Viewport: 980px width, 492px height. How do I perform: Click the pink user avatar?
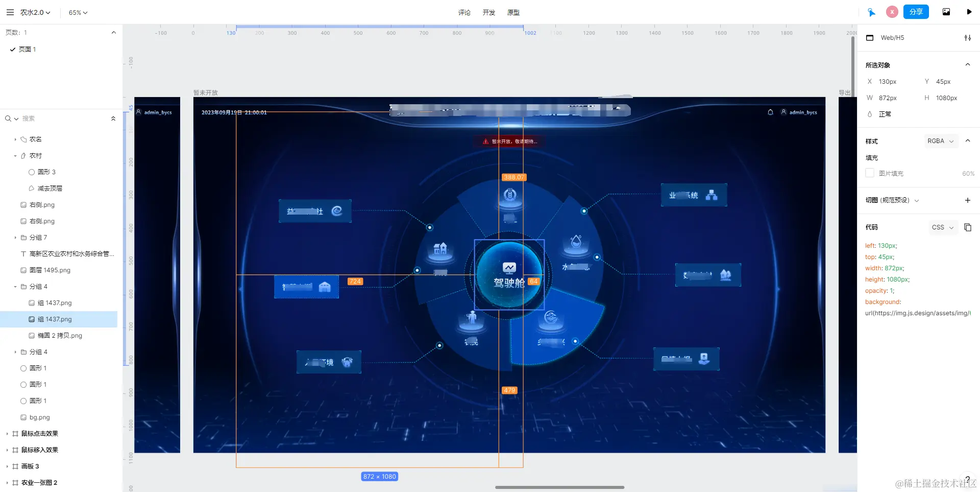pyautogui.click(x=892, y=12)
